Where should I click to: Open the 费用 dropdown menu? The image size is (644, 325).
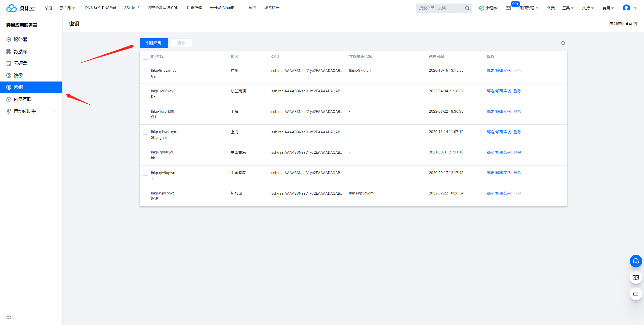pyautogui.click(x=608, y=8)
